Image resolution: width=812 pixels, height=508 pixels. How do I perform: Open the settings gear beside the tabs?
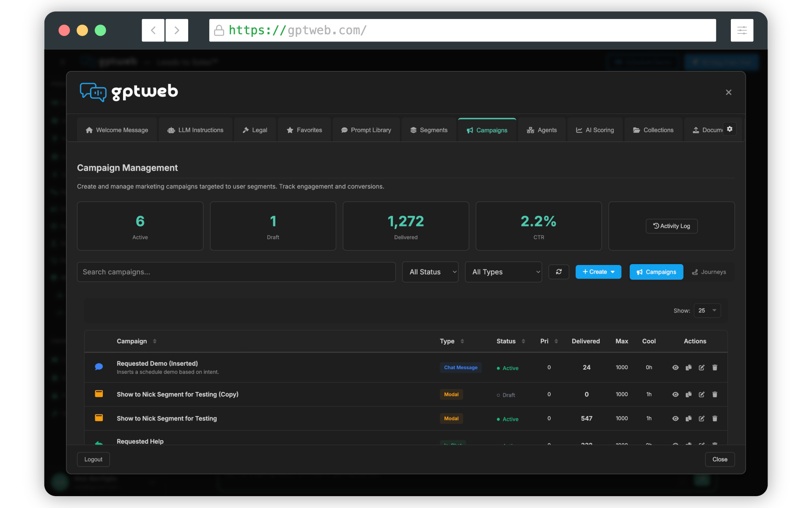point(730,129)
